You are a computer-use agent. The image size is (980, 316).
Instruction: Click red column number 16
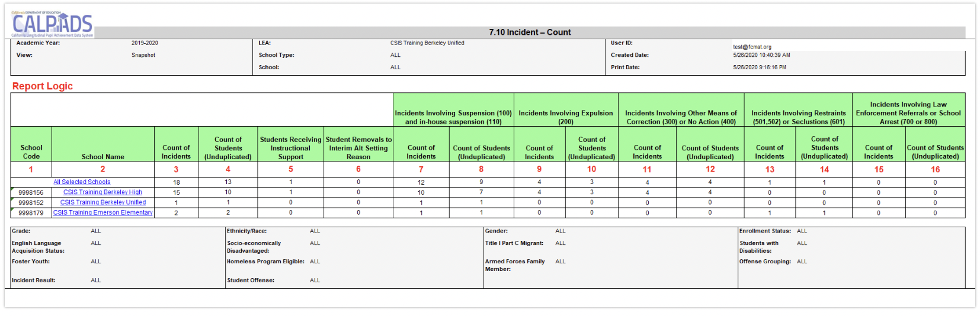tap(936, 169)
